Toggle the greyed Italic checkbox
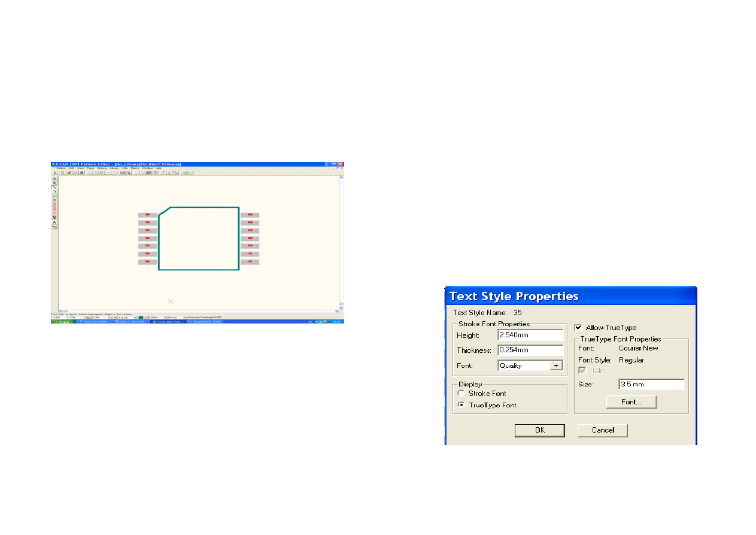Image resolution: width=756 pixels, height=535 pixels. [x=582, y=371]
